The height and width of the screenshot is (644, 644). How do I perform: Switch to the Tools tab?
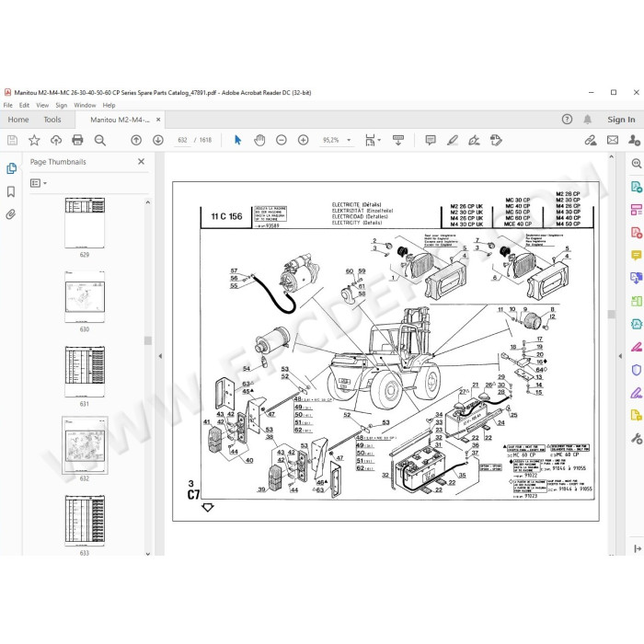[52, 120]
